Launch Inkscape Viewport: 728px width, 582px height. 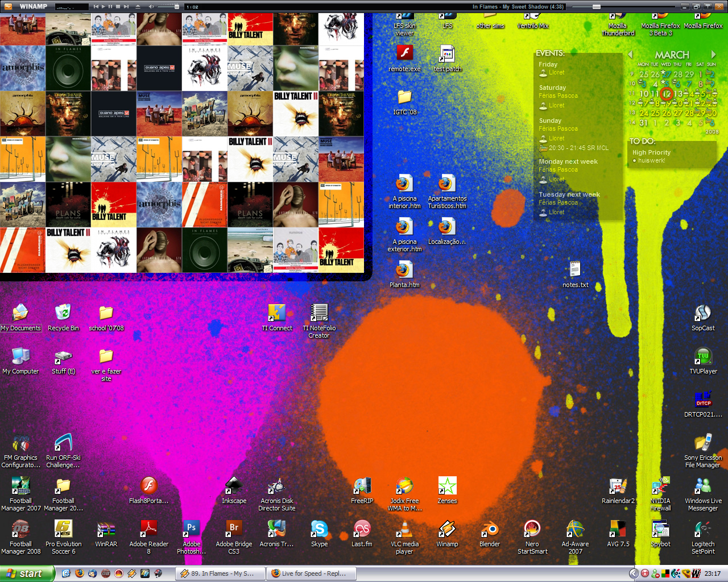(234, 490)
